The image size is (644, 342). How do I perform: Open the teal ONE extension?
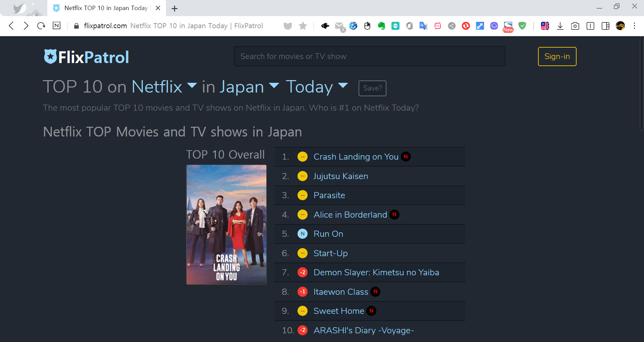pos(395,26)
